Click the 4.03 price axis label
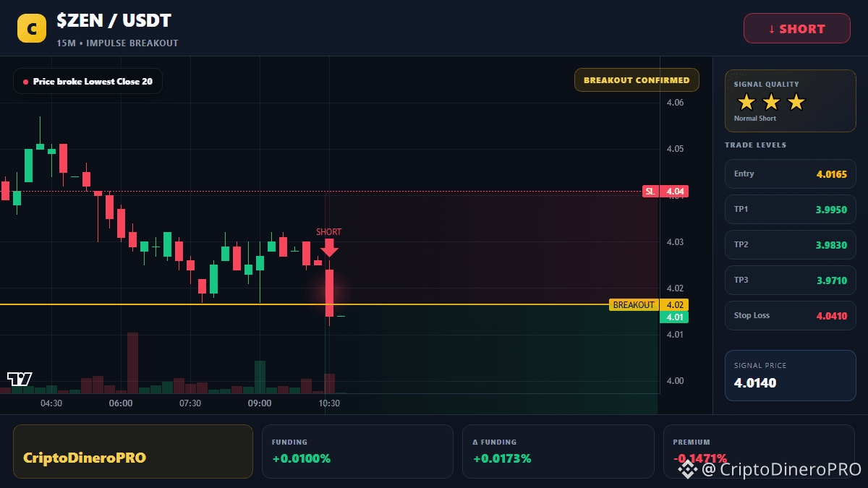Viewport: 868px width, 488px height. [x=675, y=242]
